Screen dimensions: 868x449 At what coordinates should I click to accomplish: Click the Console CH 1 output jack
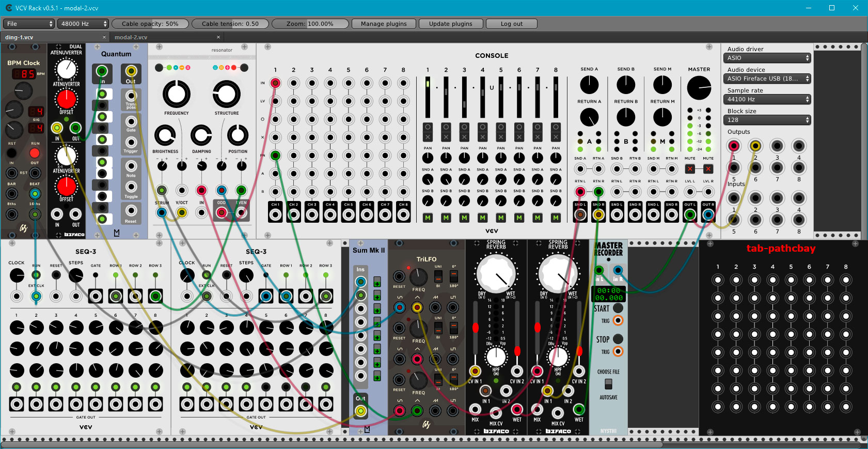click(x=275, y=215)
